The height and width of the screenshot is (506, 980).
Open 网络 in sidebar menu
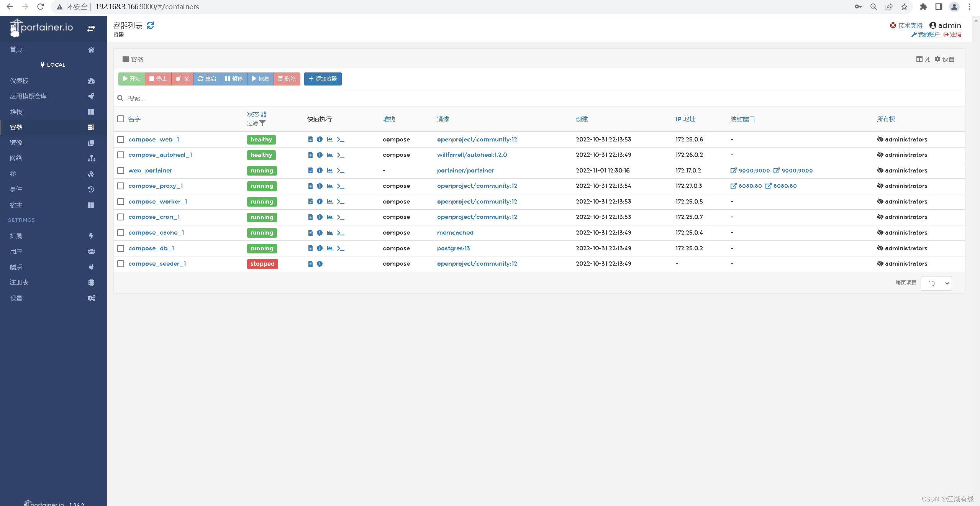[16, 158]
